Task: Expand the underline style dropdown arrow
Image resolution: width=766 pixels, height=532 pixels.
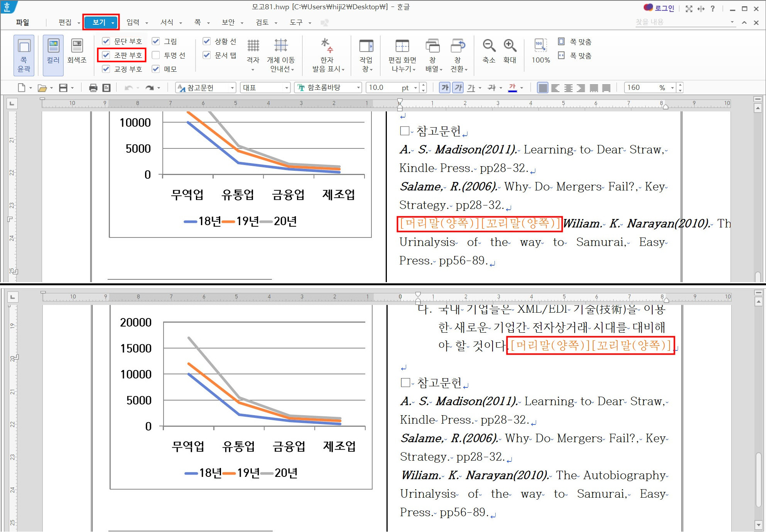Action: pyautogui.click(x=480, y=88)
